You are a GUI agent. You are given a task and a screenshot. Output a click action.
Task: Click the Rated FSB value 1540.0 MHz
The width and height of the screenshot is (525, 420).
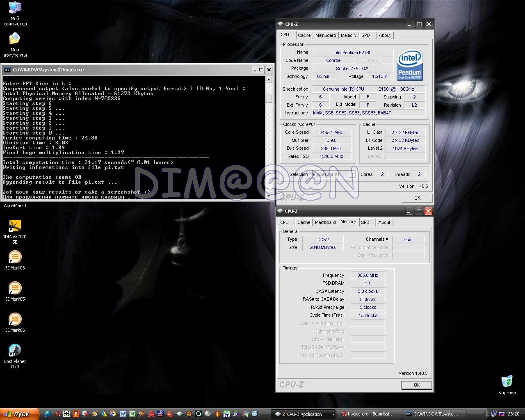click(x=331, y=156)
